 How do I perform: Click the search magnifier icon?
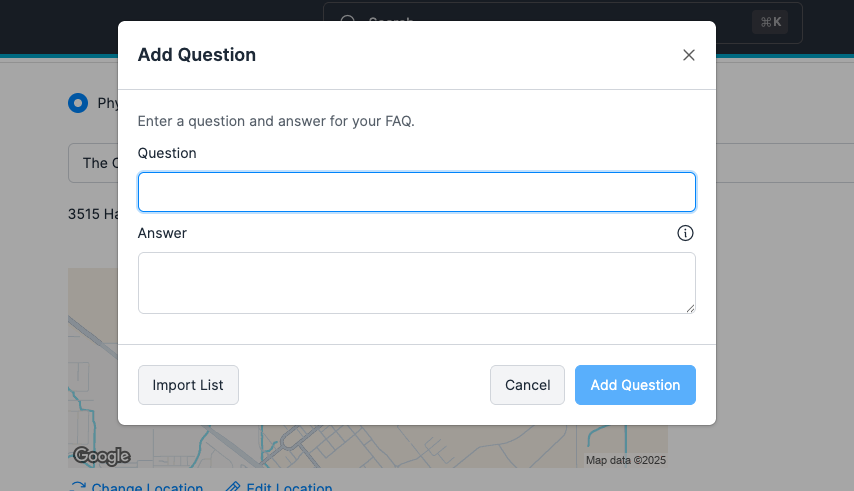click(347, 21)
